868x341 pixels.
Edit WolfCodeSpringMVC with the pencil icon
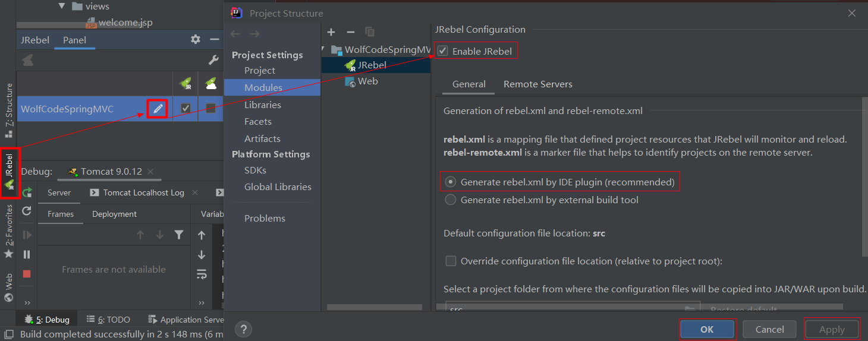[158, 109]
